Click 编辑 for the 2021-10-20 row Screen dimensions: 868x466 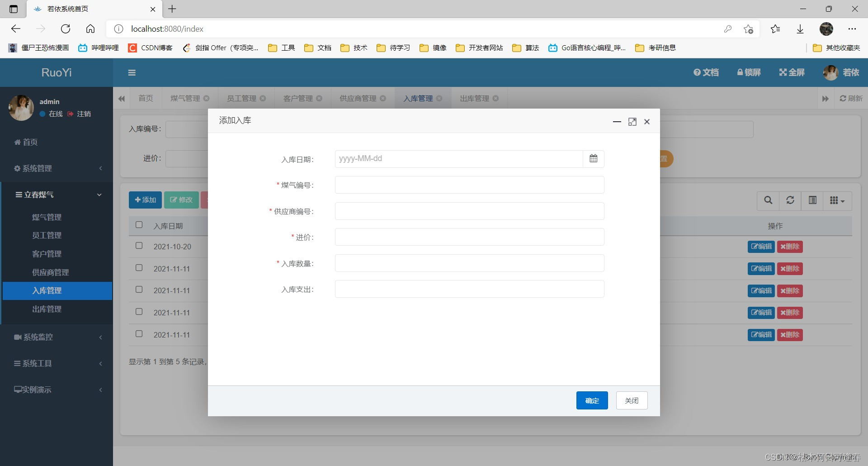coord(761,247)
